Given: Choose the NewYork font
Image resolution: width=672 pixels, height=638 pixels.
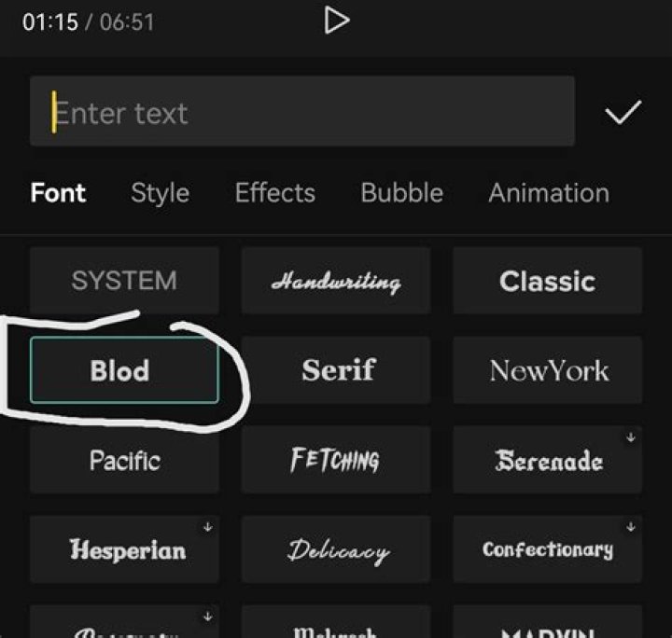Looking at the screenshot, I should tap(547, 370).
